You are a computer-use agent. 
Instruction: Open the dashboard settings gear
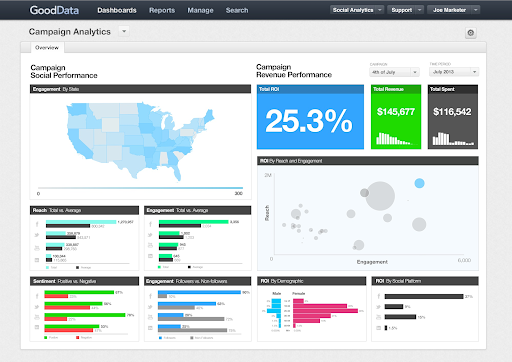pyautogui.click(x=470, y=33)
